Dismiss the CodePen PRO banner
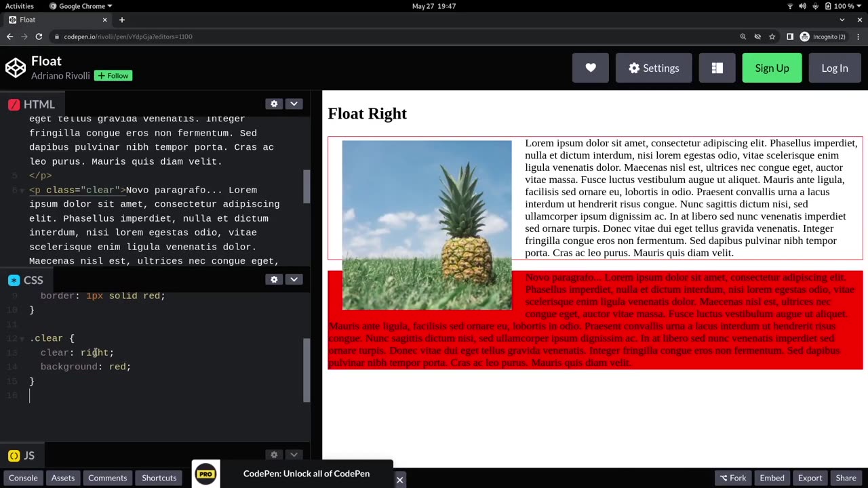Image resolution: width=868 pixels, height=488 pixels. tap(399, 480)
